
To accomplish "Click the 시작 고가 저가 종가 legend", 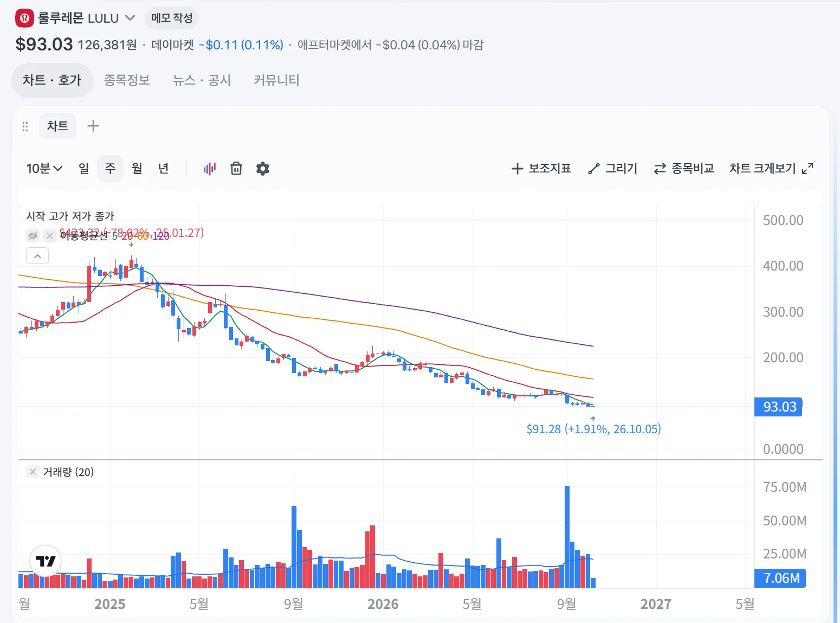I will [x=70, y=216].
